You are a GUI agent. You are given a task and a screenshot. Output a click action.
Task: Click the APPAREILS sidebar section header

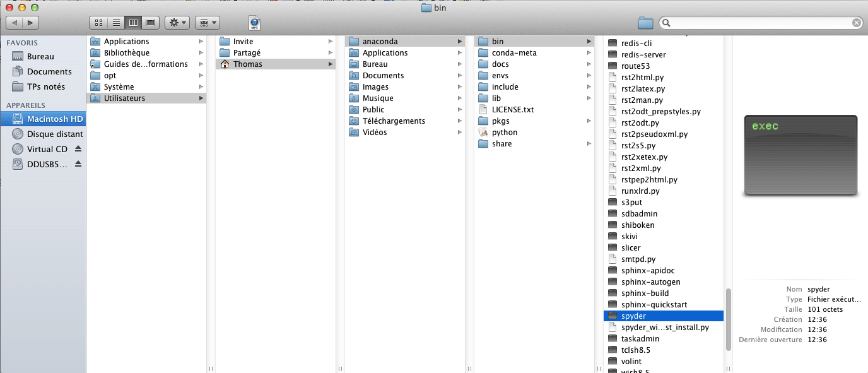(26, 105)
